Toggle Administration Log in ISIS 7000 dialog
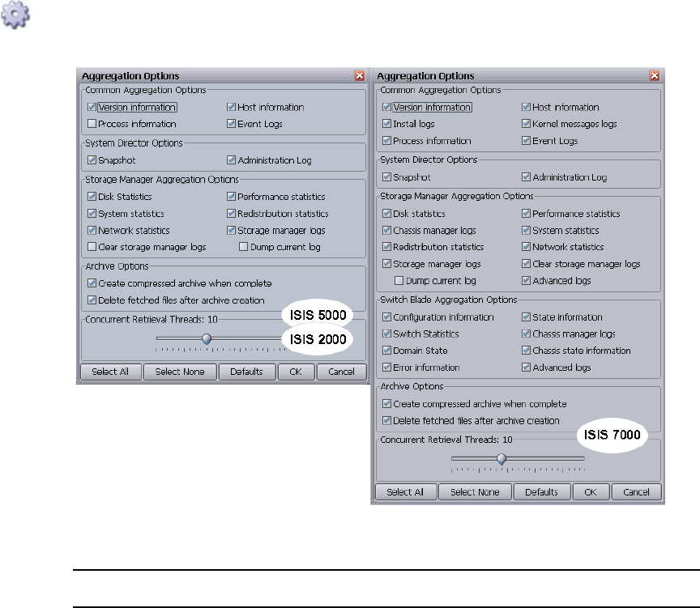 [x=527, y=177]
